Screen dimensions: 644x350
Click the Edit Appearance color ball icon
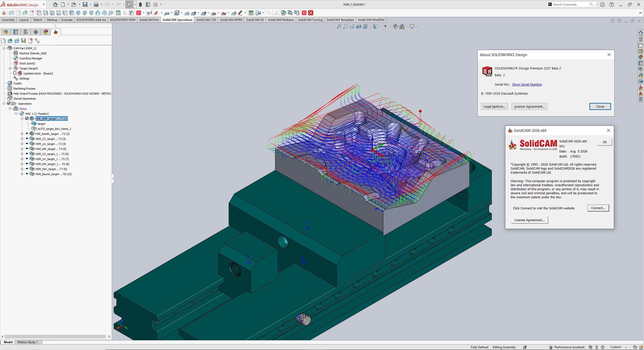tap(395, 26)
